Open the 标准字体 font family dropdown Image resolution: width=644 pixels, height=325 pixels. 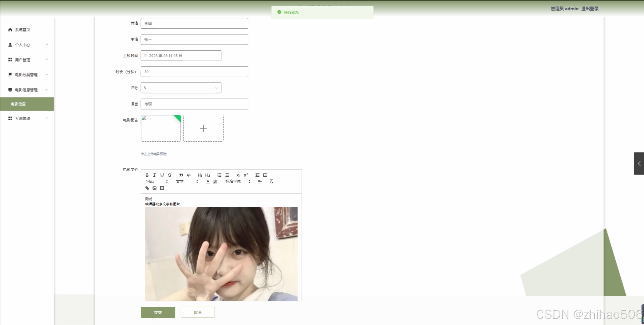(238, 181)
